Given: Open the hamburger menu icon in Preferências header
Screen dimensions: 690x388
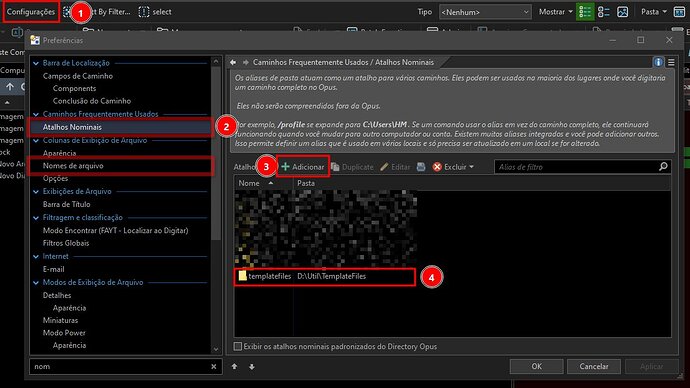Looking at the screenshot, I should 671,62.
